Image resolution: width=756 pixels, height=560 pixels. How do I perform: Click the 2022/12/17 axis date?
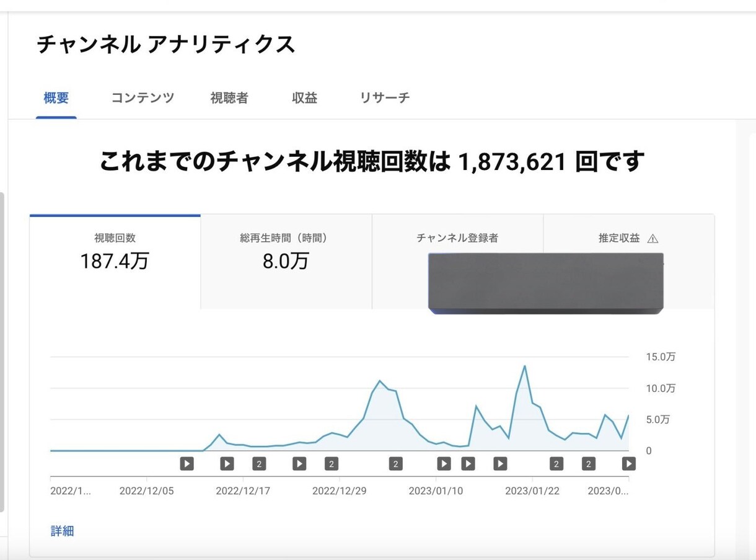[x=243, y=491]
